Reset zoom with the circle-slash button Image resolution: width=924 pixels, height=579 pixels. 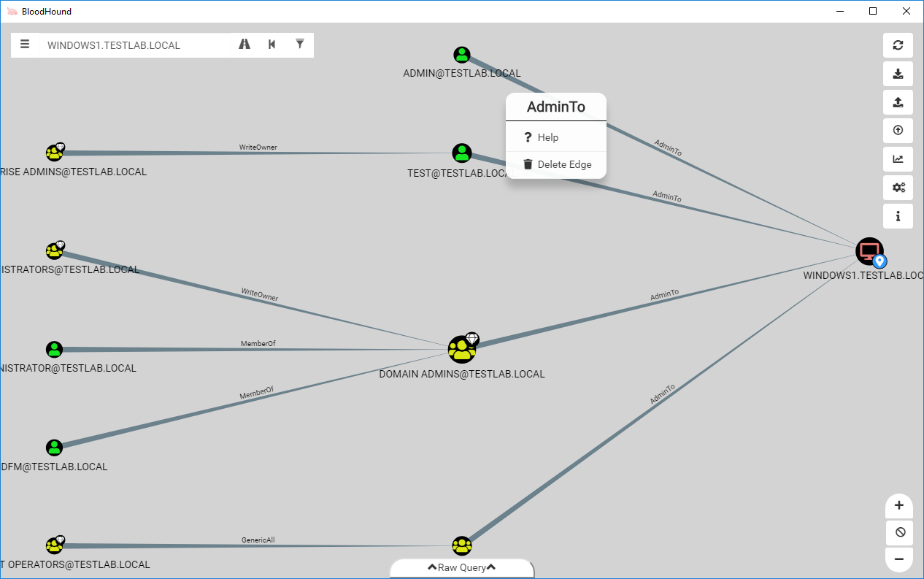899,532
